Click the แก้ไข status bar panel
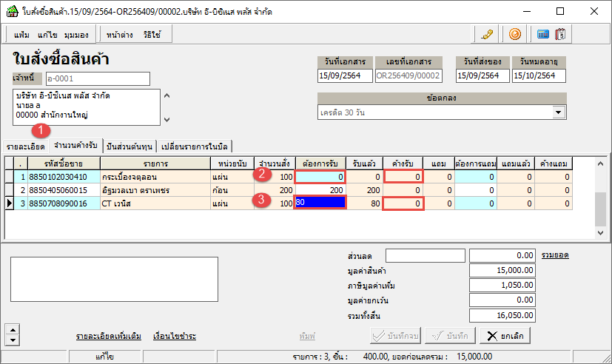Viewport: 612px width, 364px height. 104,357
